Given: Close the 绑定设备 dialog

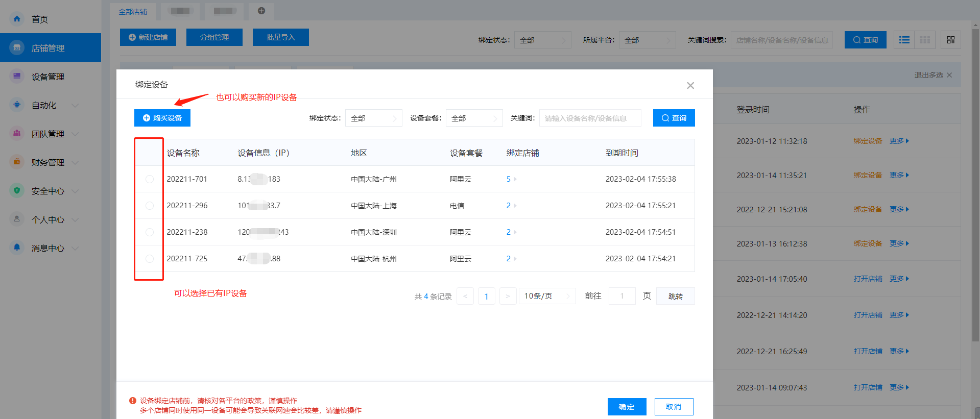Looking at the screenshot, I should (x=690, y=85).
